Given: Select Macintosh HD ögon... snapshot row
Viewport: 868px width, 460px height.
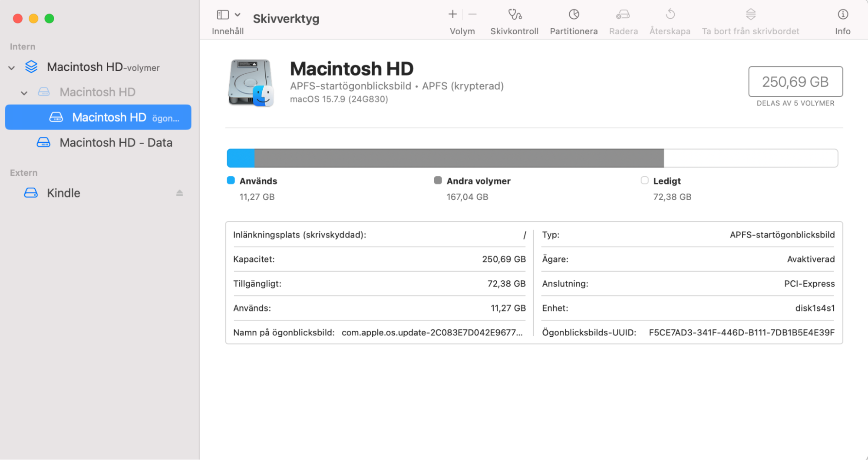Looking at the screenshot, I should (x=98, y=117).
